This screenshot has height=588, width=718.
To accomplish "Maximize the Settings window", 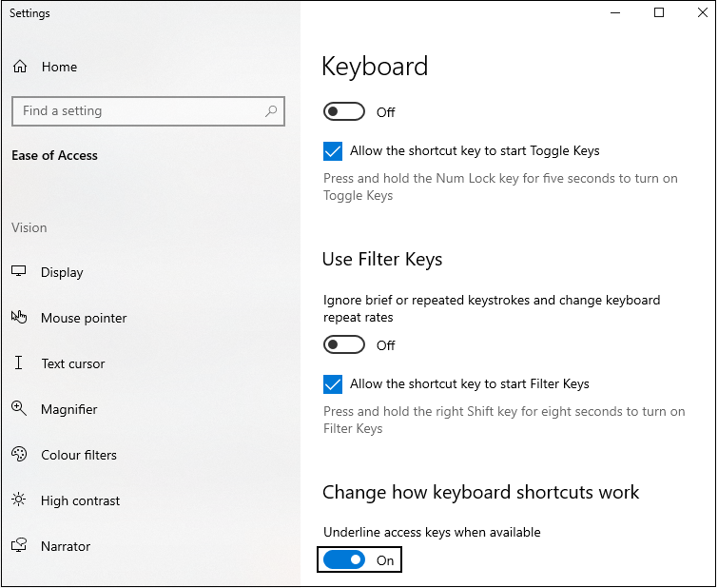I will tap(659, 13).
